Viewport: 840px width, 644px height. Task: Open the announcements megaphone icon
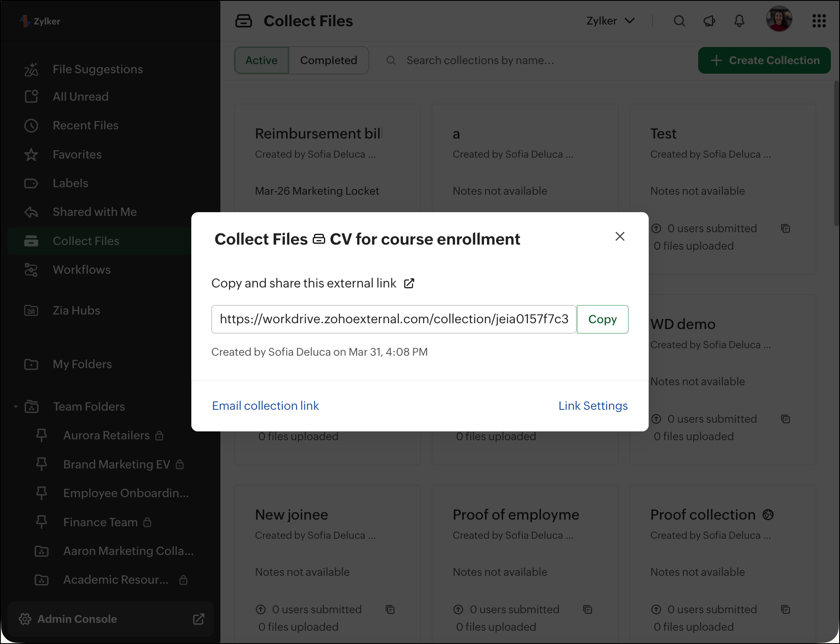[709, 21]
